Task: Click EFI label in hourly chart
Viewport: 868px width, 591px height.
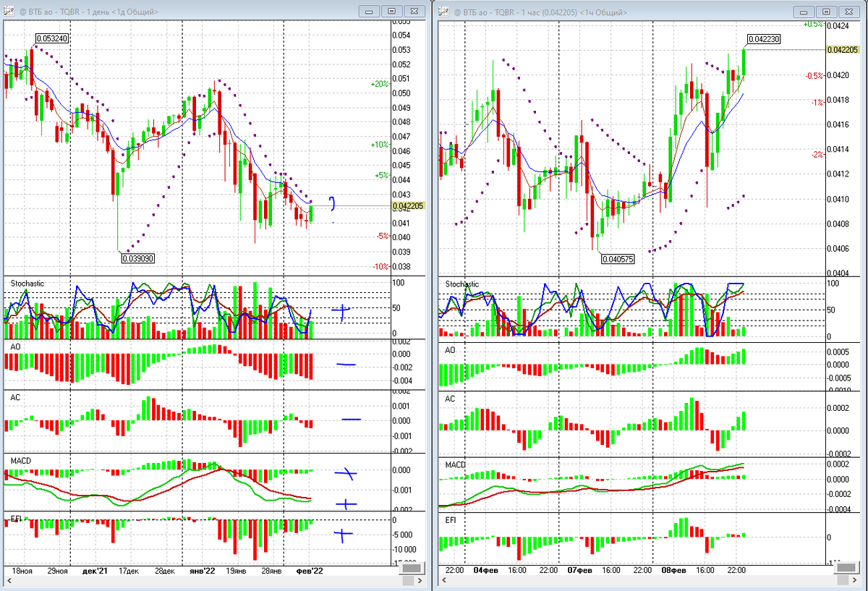Action: (451, 519)
